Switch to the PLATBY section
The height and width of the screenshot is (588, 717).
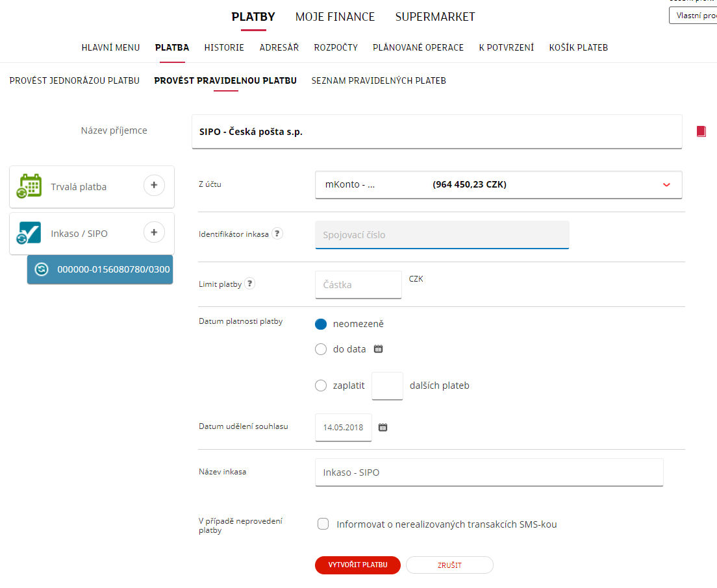[253, 17]
